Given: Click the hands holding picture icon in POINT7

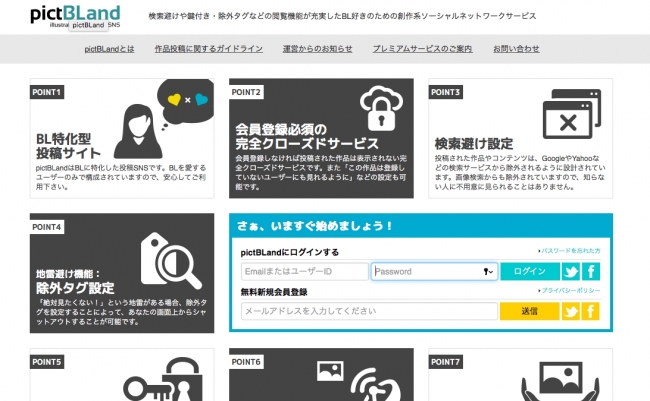Looking at the screenshot, I should 560,382.
